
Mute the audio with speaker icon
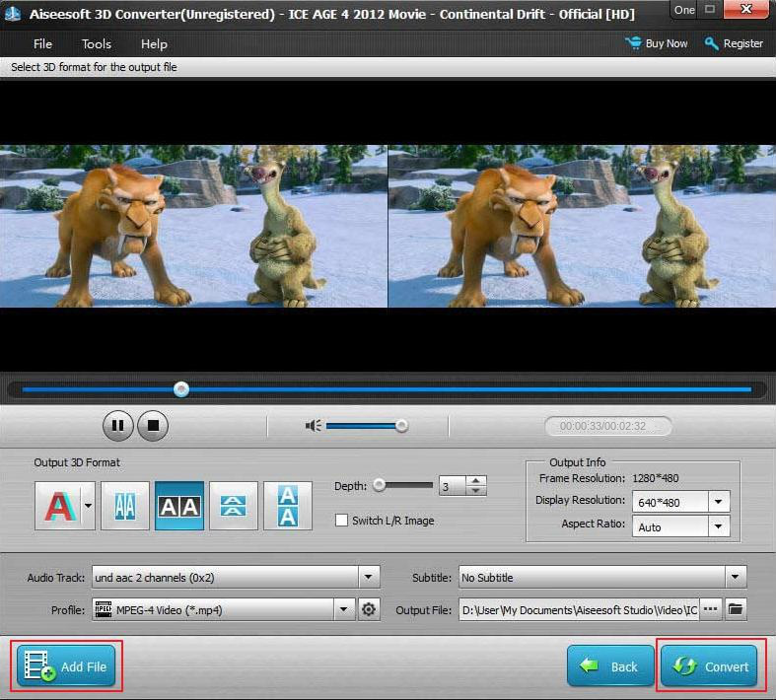pyautogui.click(x=314, y=426)
